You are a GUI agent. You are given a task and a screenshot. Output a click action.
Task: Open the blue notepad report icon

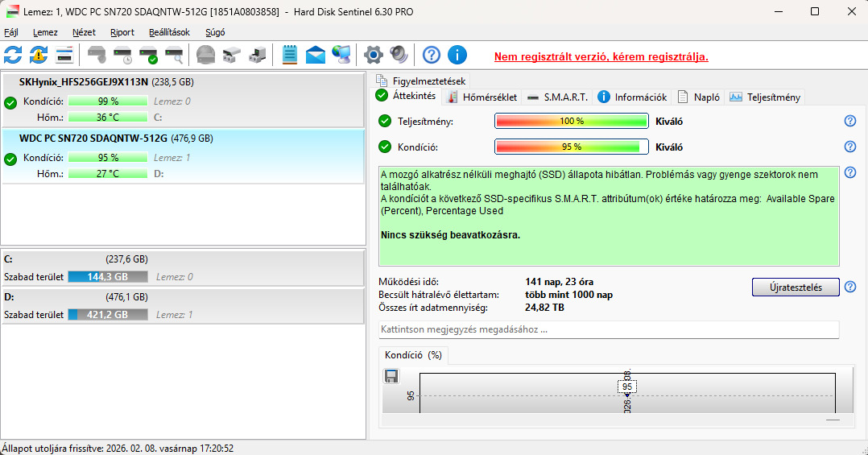click(x=290, y=55)
